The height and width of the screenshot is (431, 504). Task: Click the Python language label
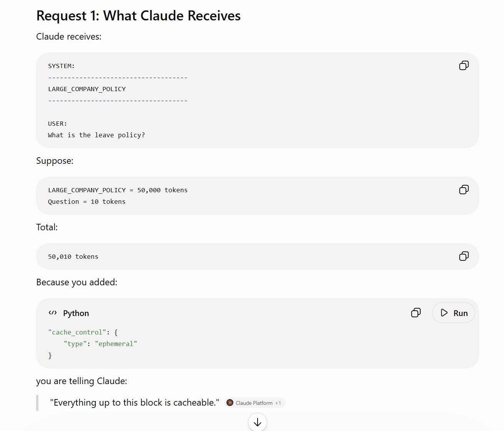point(76,313)
